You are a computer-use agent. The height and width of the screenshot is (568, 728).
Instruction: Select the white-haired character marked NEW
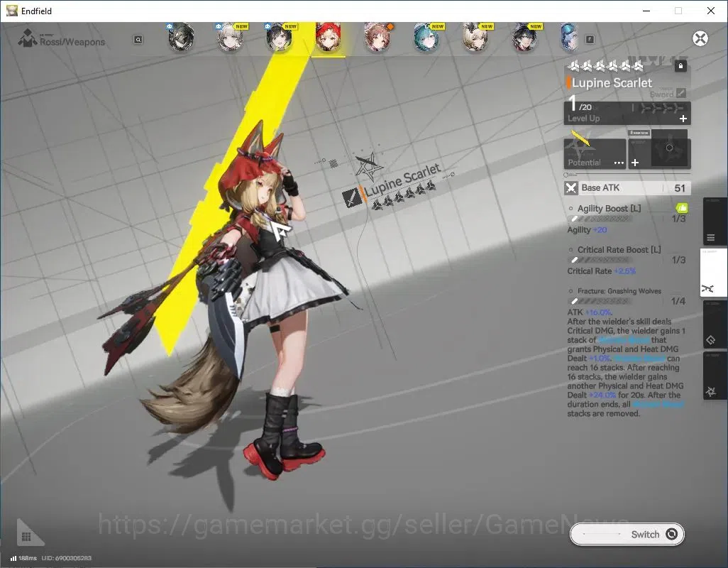[x=231, y=37]
